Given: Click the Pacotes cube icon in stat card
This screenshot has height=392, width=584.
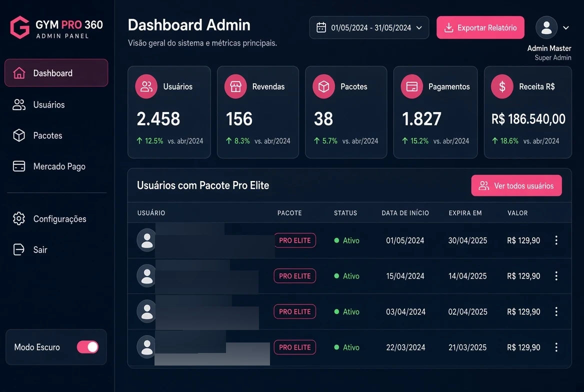Looking at the screenshot, I should [x=323, y=87].
